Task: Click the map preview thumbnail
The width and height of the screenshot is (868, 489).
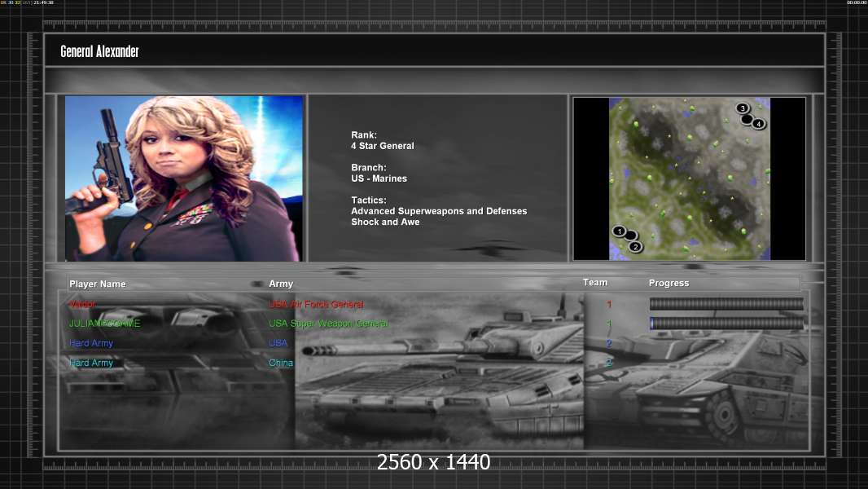Action: point(689,178)
